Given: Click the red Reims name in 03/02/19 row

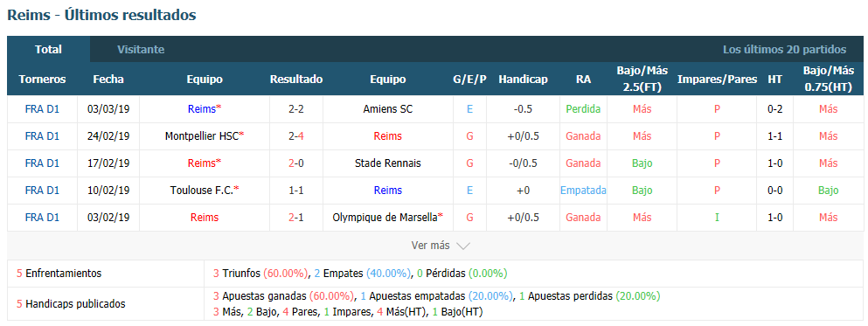Looking at the screenshot, I should [x=205, y=218].
